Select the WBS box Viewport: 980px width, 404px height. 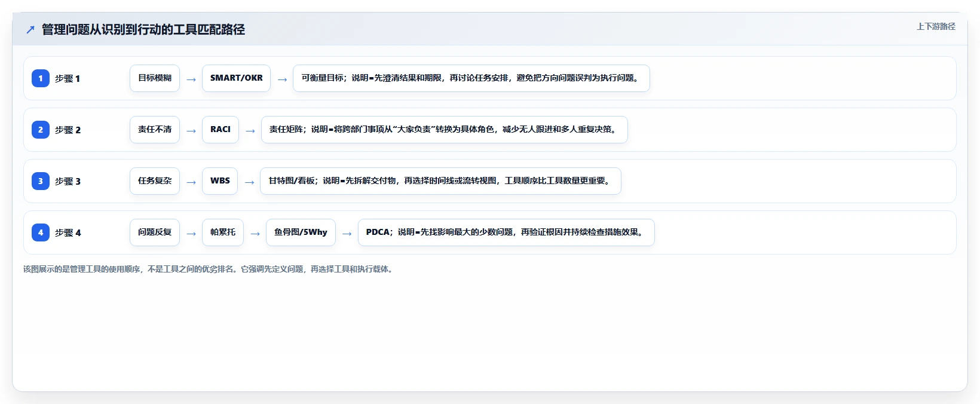[x=220, y=181]
